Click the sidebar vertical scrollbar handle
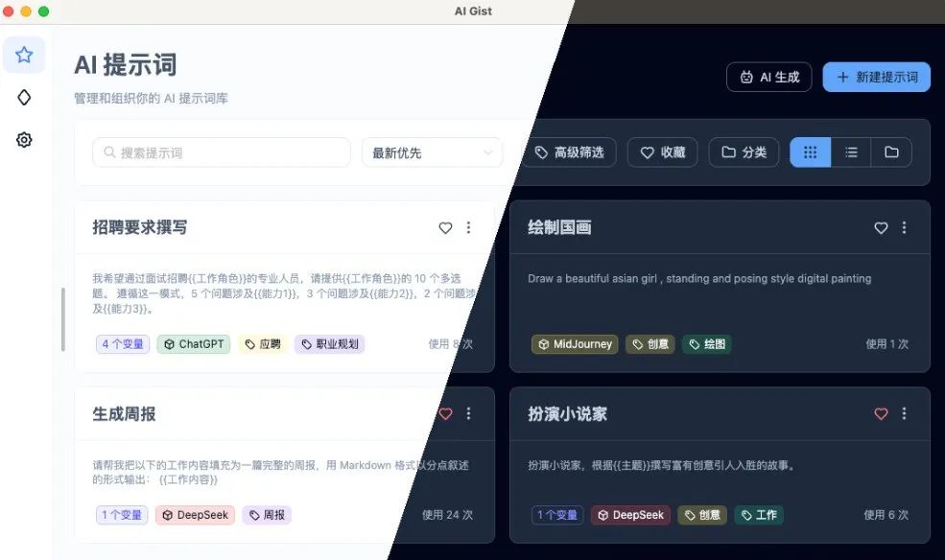Viewport: 945px width, 560px height. (x=62, y=319)
